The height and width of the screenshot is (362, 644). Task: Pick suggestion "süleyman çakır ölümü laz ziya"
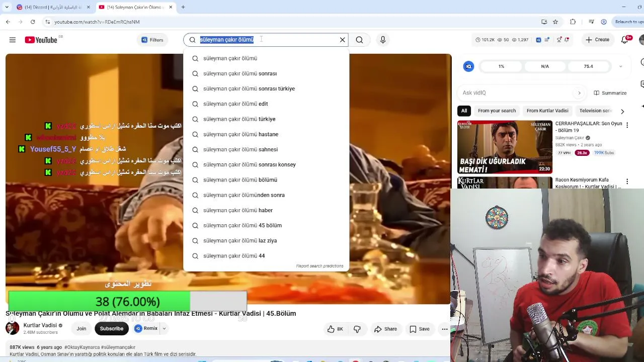coord(266,240)
